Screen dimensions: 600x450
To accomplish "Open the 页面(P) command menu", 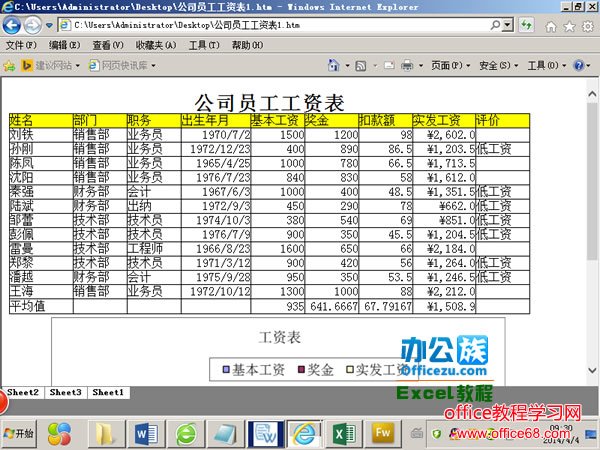I will click(450, 65).
